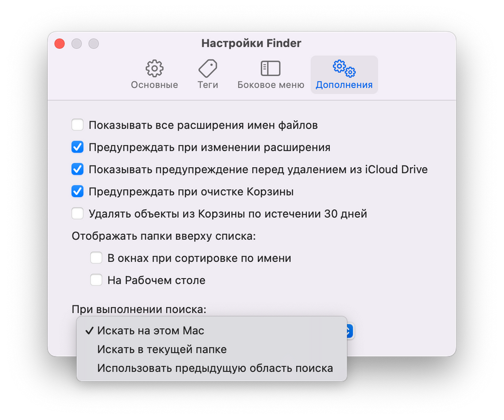
Task: Close the Finder settings window
Action: [59, 44]
